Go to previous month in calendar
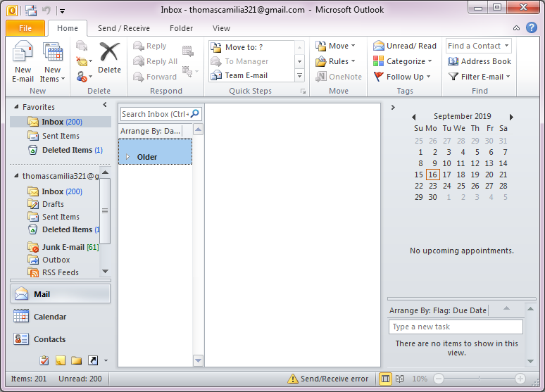545x392 pixels. click(413, 117)
